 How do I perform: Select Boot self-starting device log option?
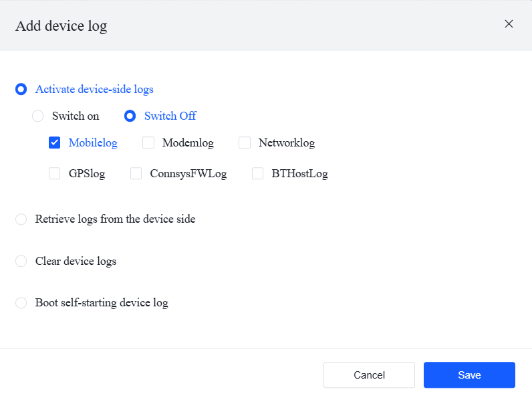(x=21, y=302)
